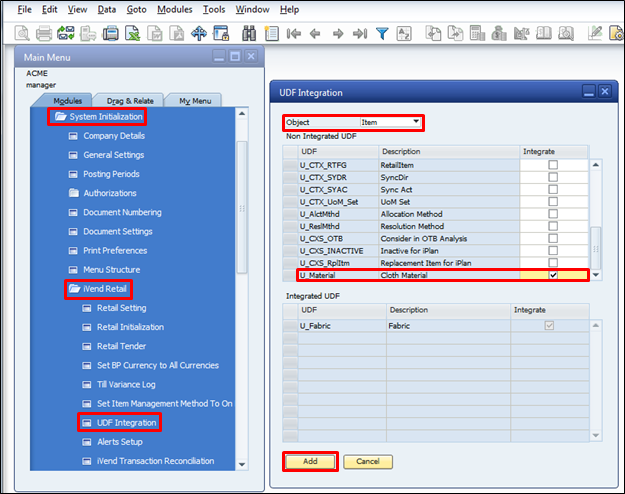Open the Object dropdown showing Item
Viewport: 625px width, 494px height.
416,122
